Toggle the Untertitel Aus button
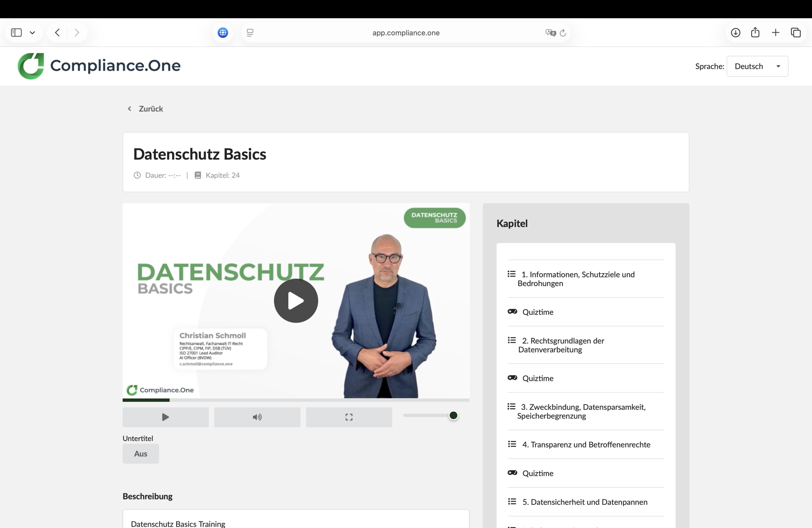This screenshot has height=528, width=812. pos(141,453)
